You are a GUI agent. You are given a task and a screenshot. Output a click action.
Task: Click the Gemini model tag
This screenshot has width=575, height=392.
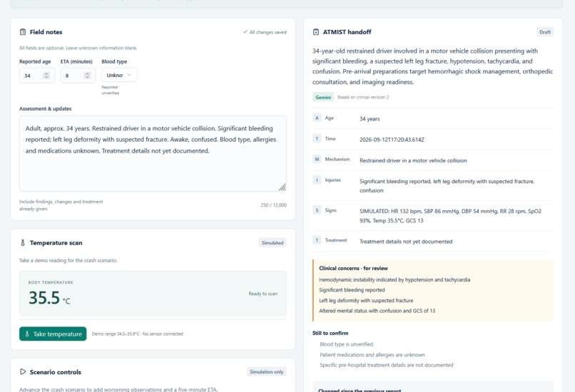[323, 97]
